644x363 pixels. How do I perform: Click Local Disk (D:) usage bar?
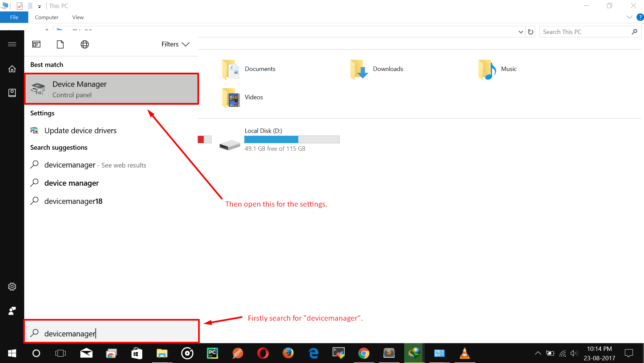292,139
